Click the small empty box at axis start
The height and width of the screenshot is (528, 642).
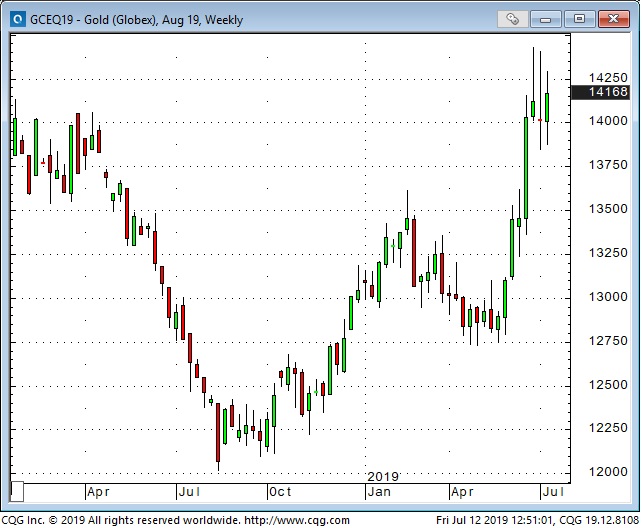(x=17, y=492)
